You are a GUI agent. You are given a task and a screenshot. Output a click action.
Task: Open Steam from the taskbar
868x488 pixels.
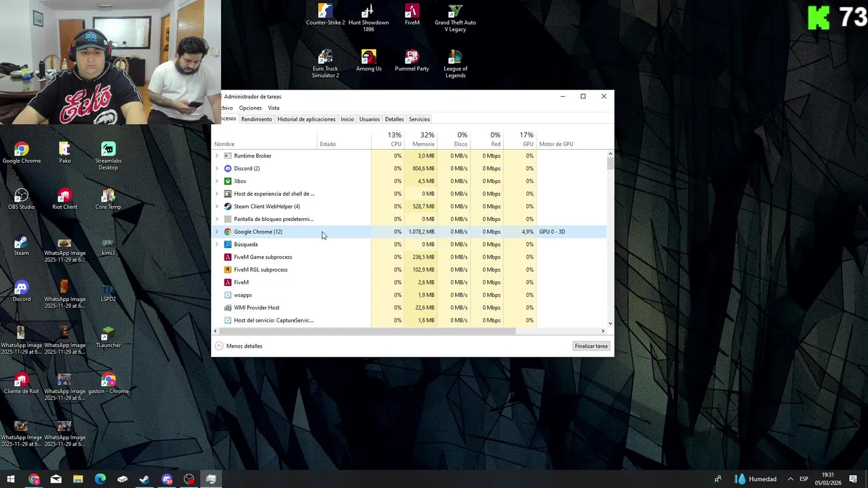[x=144, y=479]
